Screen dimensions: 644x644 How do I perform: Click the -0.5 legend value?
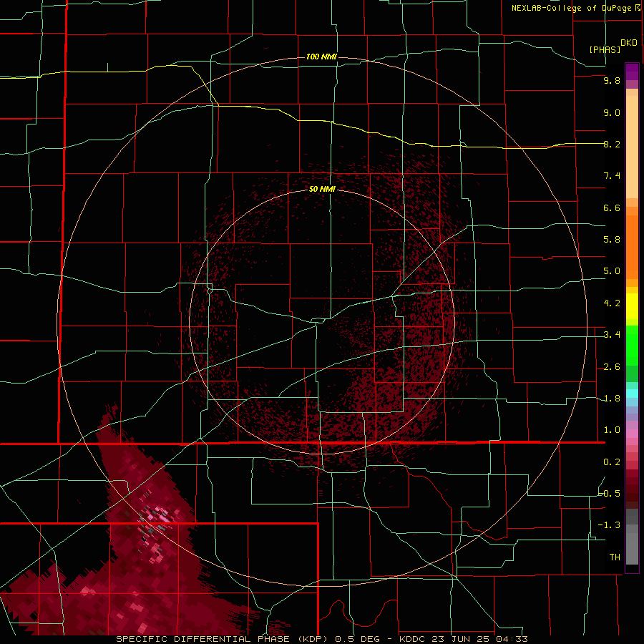tap(610, 494)
